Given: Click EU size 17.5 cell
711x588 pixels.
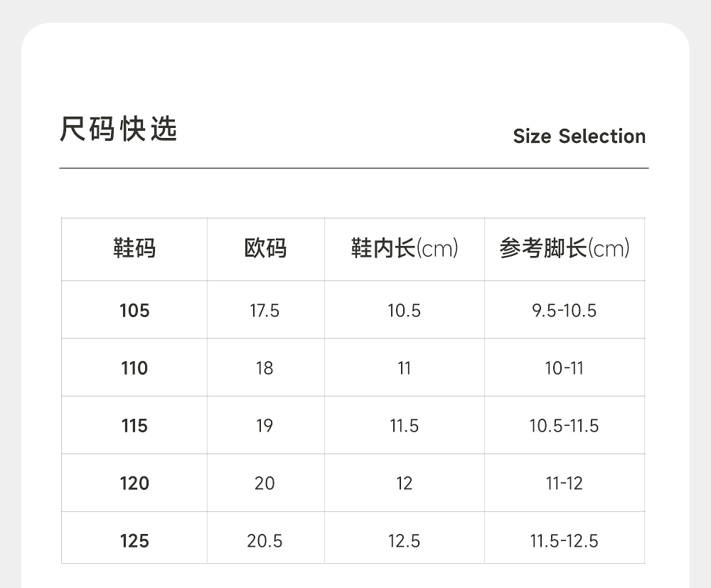Looking at the screenshot, I should (x=264, y=311).
